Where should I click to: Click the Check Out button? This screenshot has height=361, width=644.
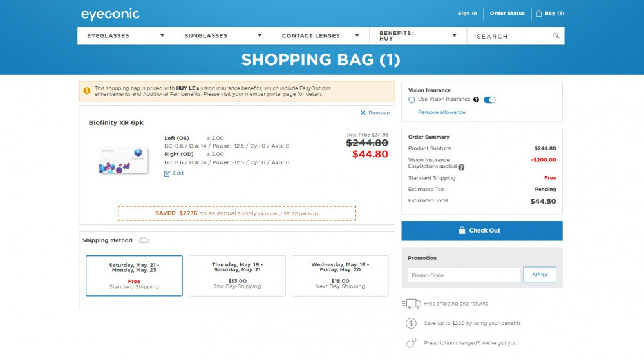(x=482, y=231)
